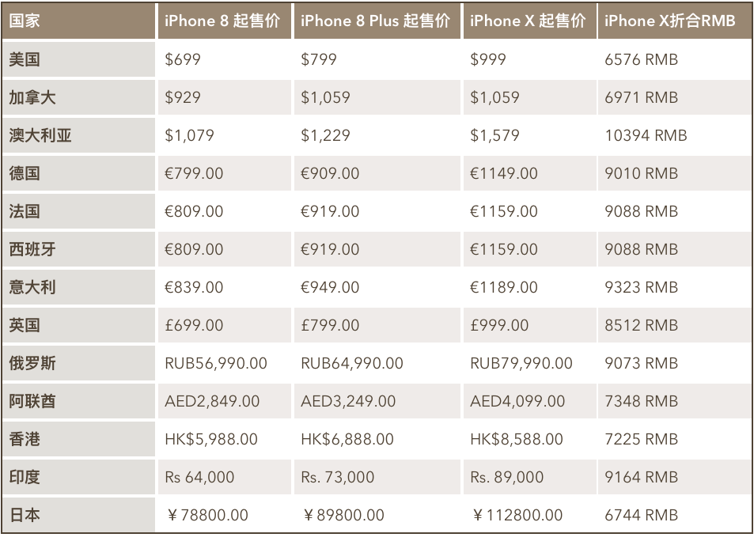This screenshot has width=754, height=560.
Task: Select the iPhone 8 起售价 header
Action: (x=222, y=21)
